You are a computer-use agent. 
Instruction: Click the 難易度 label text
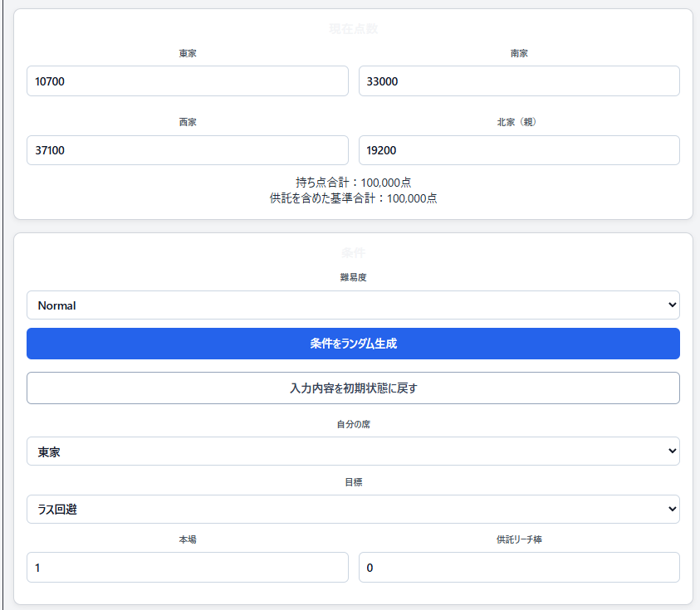(353, 277)
